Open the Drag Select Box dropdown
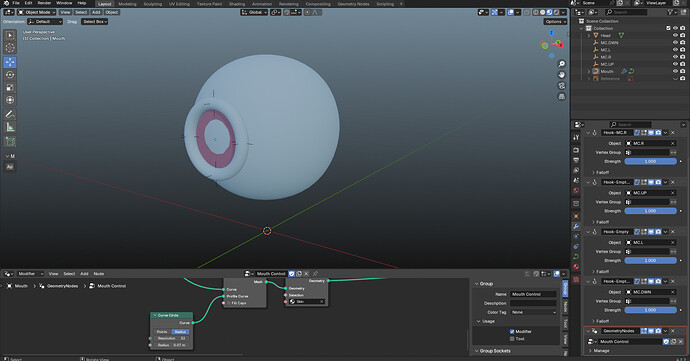Image resolution: width=690 pixels, height=361 pixels. 95,22
